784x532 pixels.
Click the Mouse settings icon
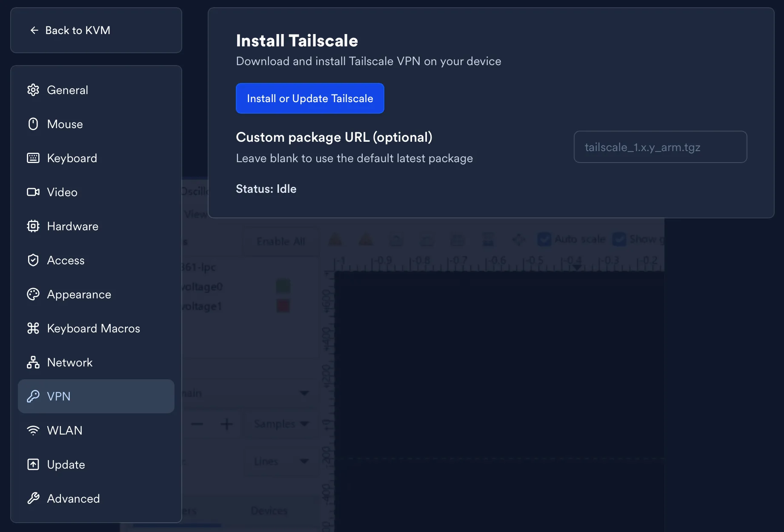[x=33, y=124]
